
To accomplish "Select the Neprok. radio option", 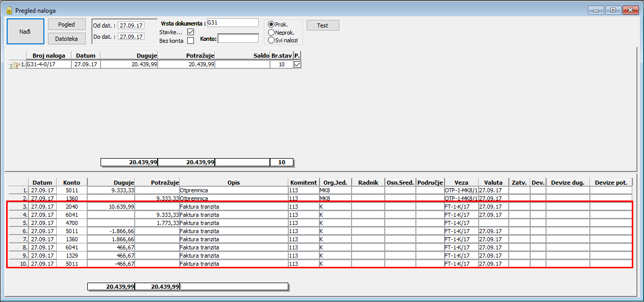I will tap(271, 33).
